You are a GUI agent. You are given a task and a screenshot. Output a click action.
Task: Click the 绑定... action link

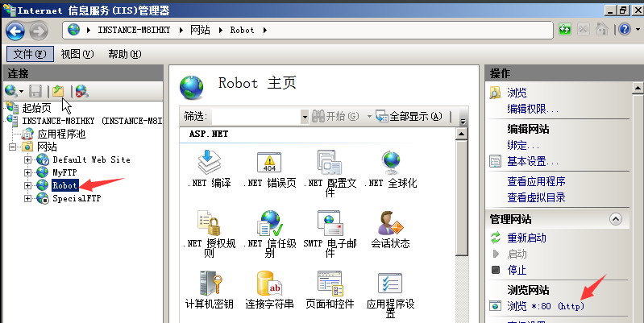coord(524,145)
